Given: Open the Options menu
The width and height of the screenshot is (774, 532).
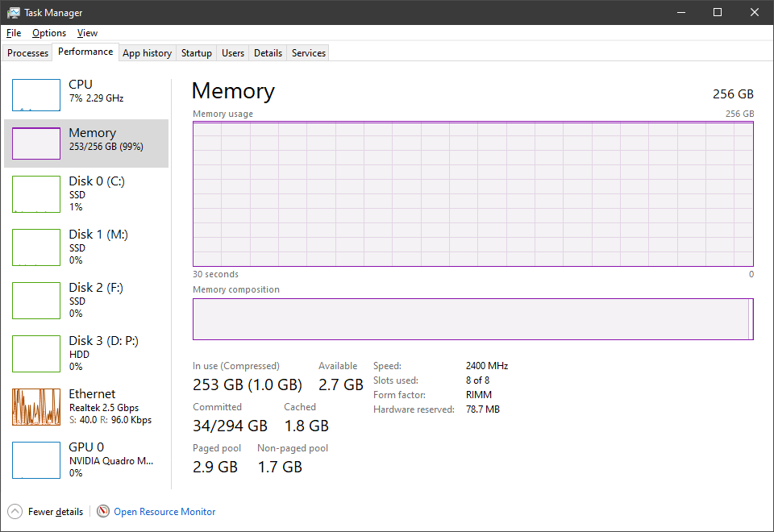Looking at the screenshot, I should pyautogui.click(x=49, y=33).
